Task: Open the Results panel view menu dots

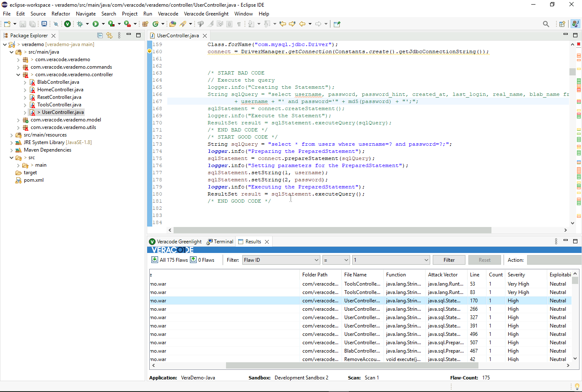Action: (x=556, y=241)
